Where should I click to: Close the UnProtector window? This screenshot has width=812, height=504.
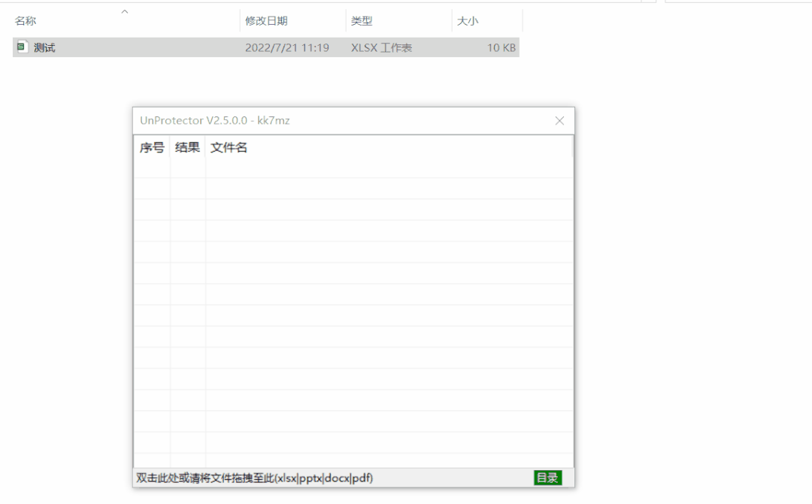[559, 121]
